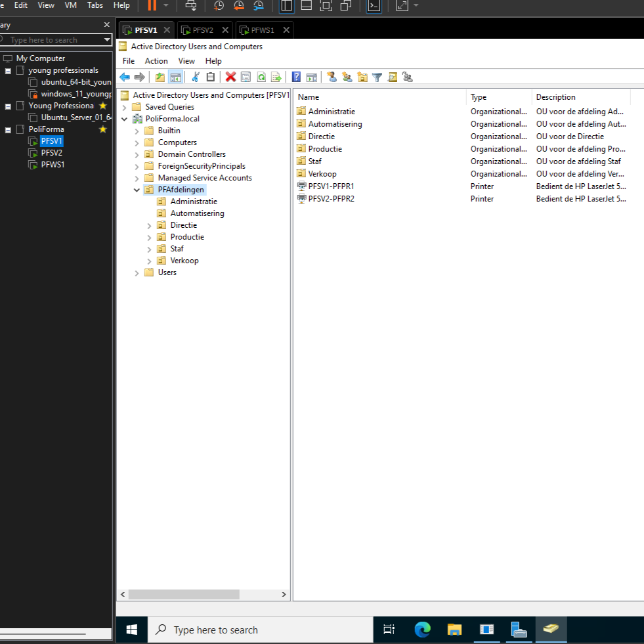Take a snapshot of the virtual machine
Viewport: 644px width, 644px height.
coord(219,6)
